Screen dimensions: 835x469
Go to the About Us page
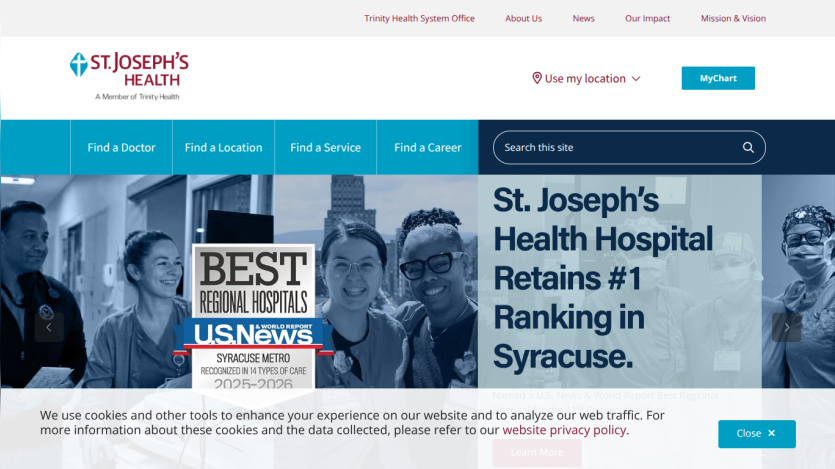523,18
